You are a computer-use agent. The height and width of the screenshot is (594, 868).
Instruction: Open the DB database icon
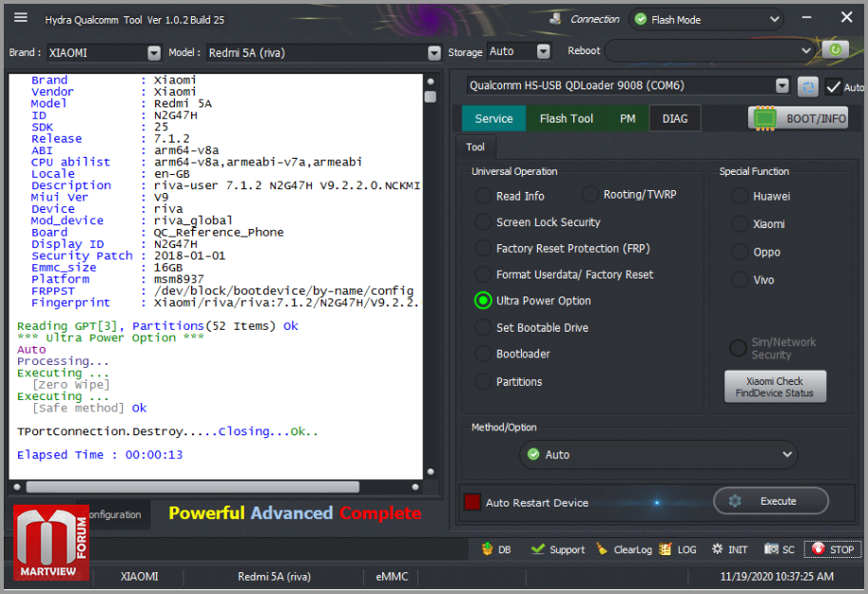(x=488, y=548)
